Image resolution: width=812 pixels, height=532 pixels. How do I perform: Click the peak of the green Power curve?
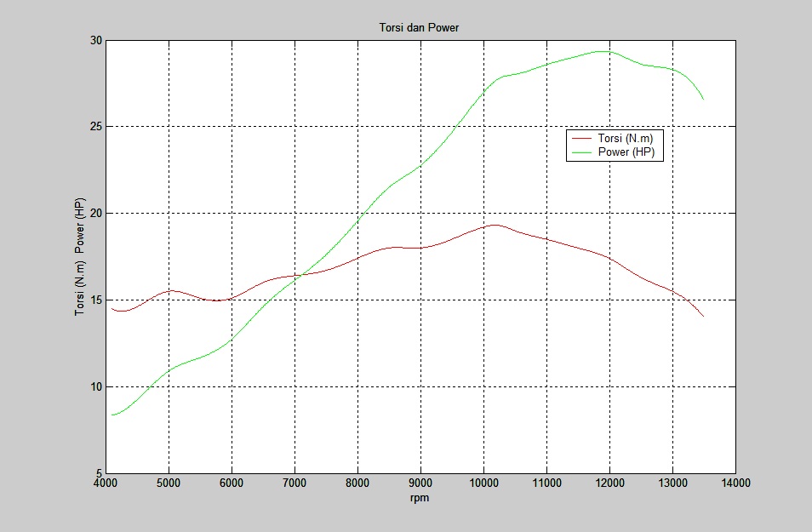603,51
